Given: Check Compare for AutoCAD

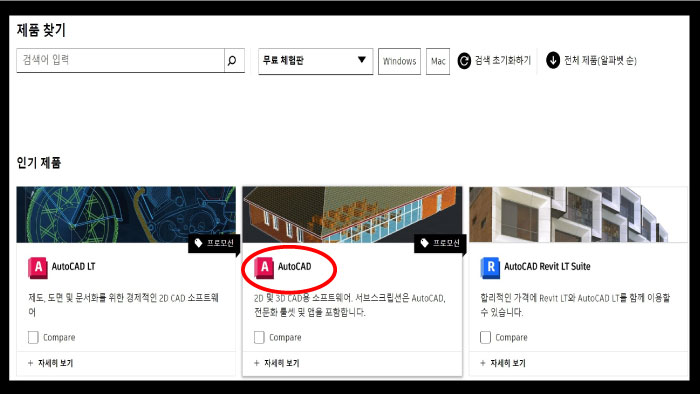Looking at the screenshot, I should click(259, 337).
